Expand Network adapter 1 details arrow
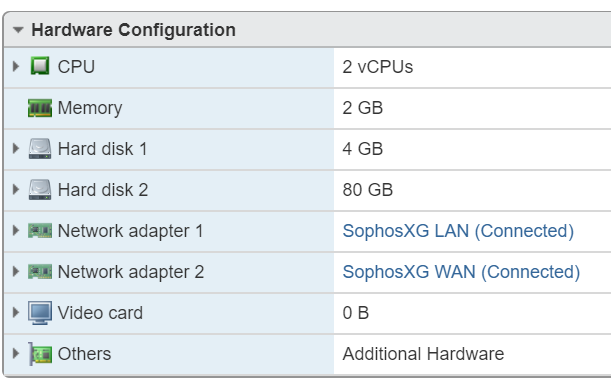 (x=16, y=231)
